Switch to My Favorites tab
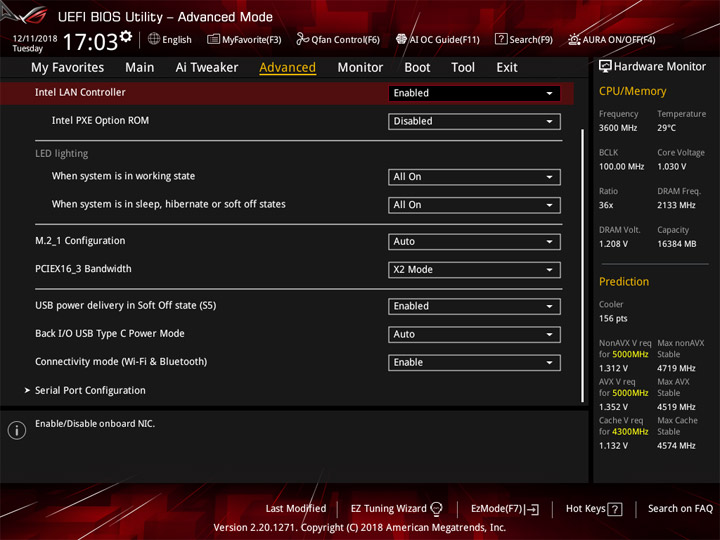This screenshot has height=540, width=720. coord(68,68)
